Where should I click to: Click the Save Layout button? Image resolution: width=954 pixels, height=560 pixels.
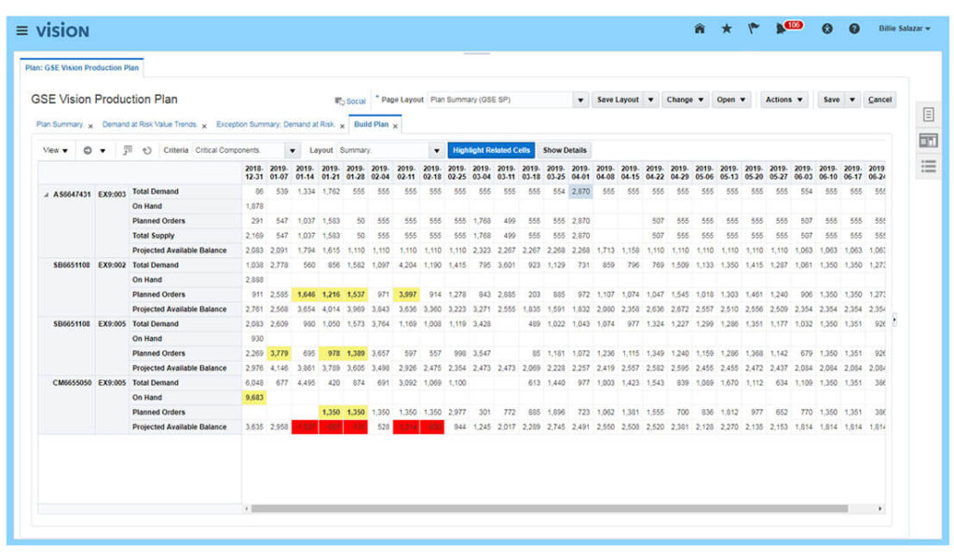click(618, 100)
